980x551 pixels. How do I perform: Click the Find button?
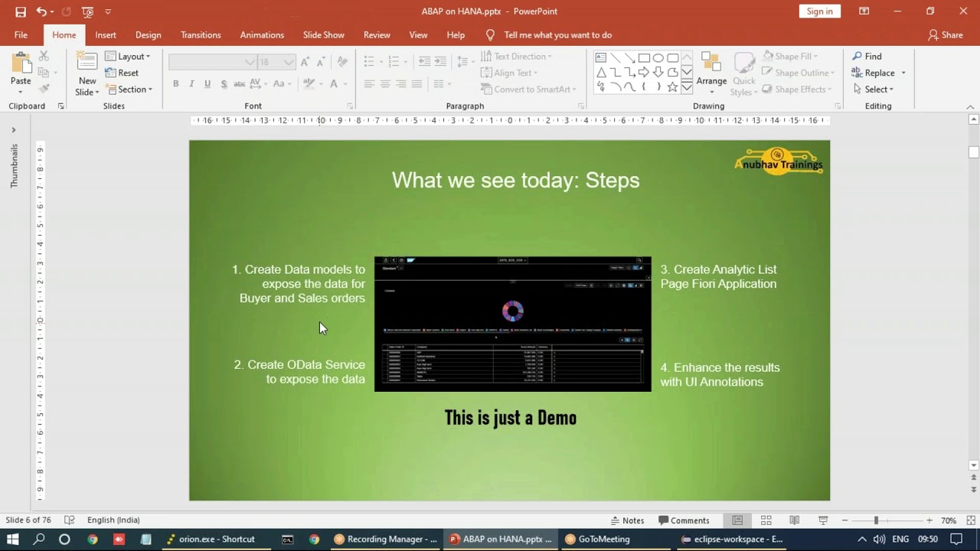tap(867, 56)
